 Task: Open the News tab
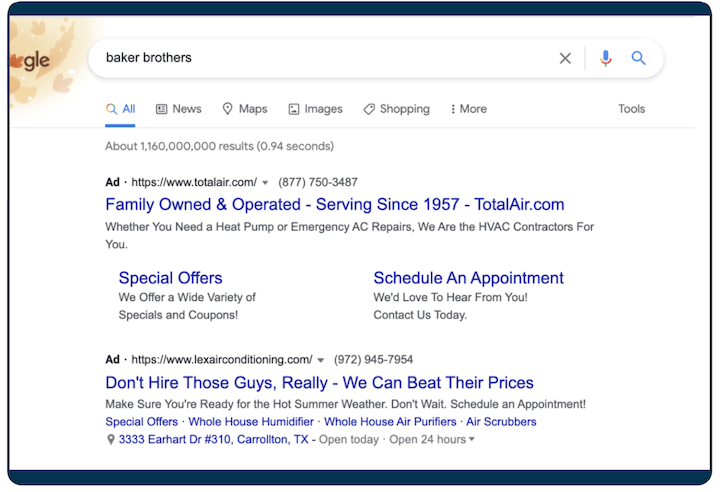click(179, 109)
